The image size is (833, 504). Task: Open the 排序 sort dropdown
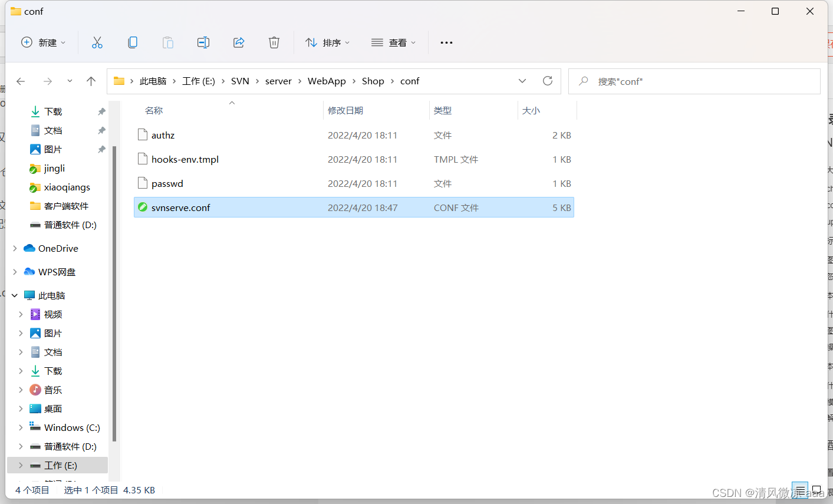click(x=328, y=42)
